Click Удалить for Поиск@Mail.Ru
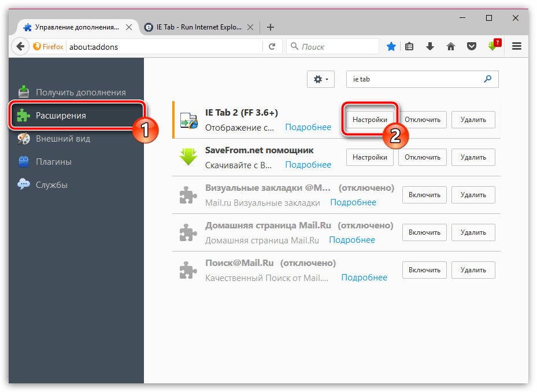The width and height of the screenshot is (537, 392). tap(473, 270)
